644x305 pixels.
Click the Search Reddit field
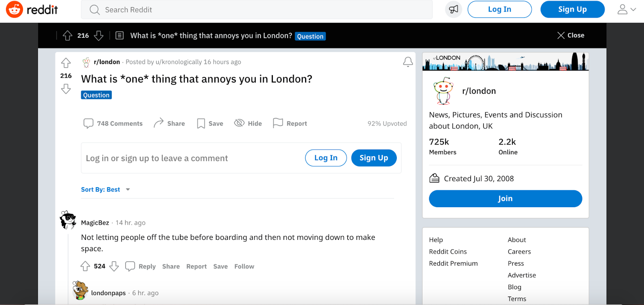pos(257,10)
